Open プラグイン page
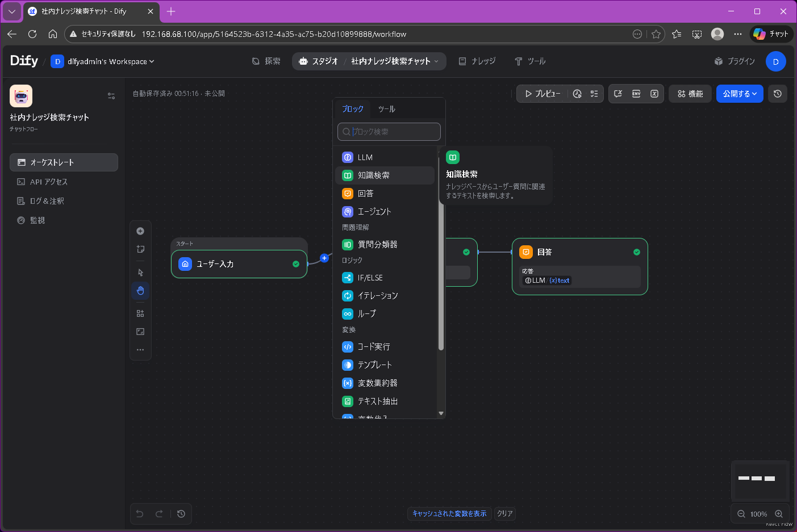The width and height of the screenshot is (797, 532). point(735,61)
